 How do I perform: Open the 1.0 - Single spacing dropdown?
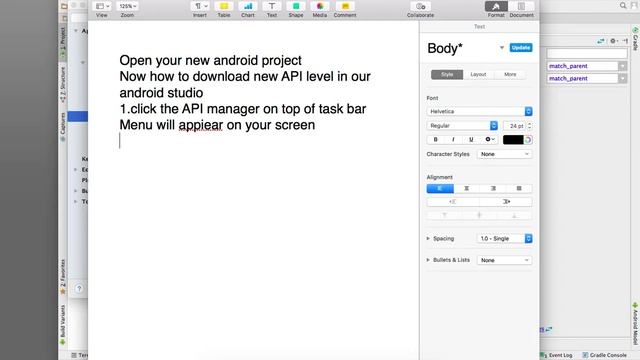coord(504,238)
